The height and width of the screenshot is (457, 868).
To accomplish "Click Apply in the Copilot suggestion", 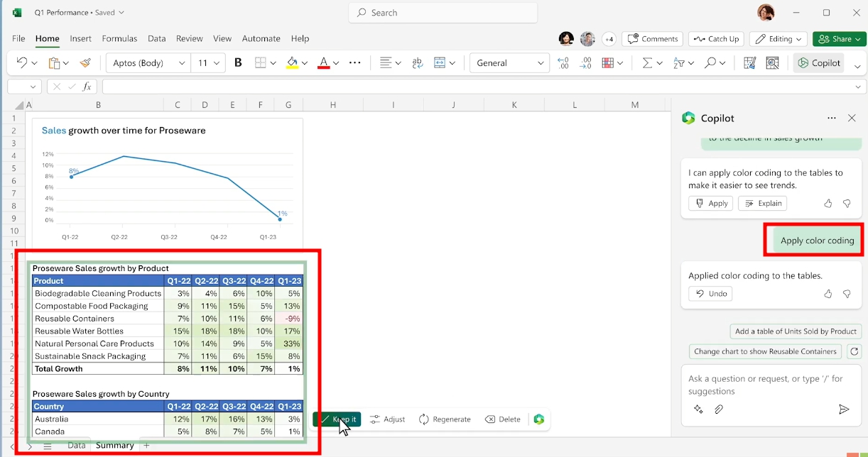I will [x=710, y=204].
